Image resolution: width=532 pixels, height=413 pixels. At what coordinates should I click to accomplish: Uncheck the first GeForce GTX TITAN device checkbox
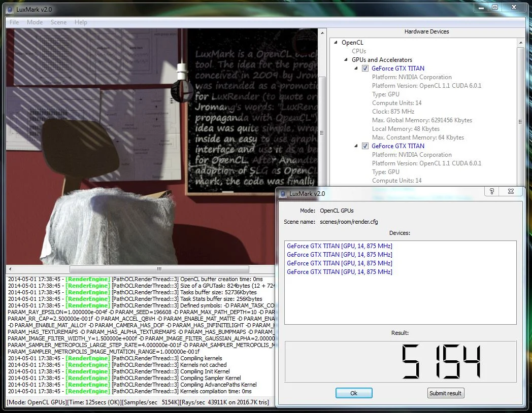[x=365, y=68]
